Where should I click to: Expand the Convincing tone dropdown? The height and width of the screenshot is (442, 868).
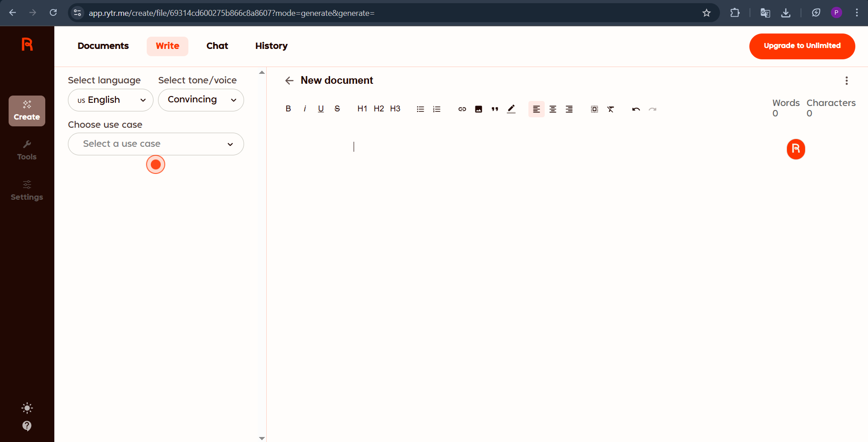click(x=201, y=100)
